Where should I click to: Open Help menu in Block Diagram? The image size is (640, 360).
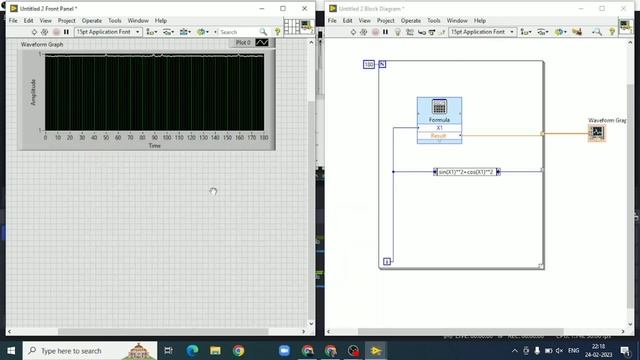pos(480,20)
